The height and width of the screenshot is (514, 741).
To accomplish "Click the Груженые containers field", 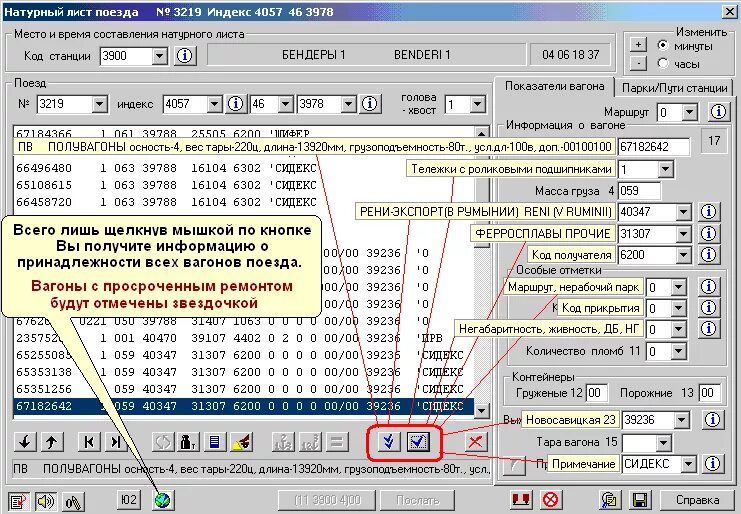I will (x=595, y=393).
